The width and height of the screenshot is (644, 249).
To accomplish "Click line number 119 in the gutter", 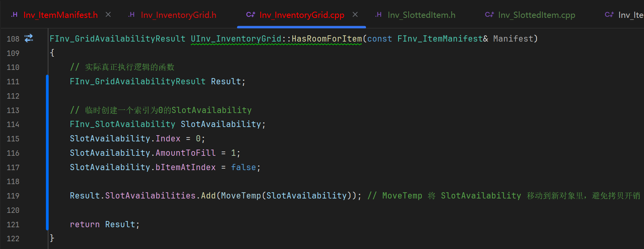I will click(13, 196).
